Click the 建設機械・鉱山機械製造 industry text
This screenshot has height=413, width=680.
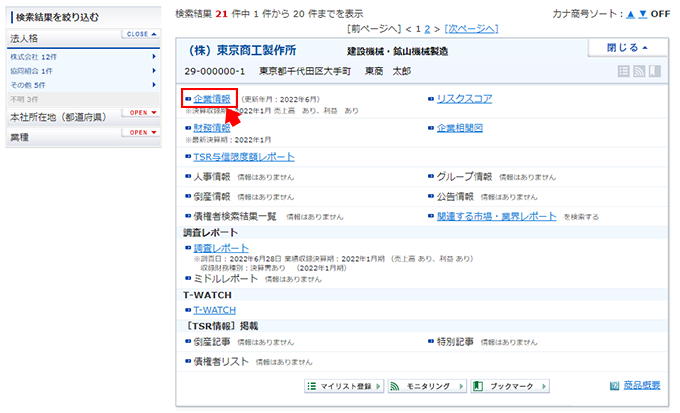[x=397, y=52]
